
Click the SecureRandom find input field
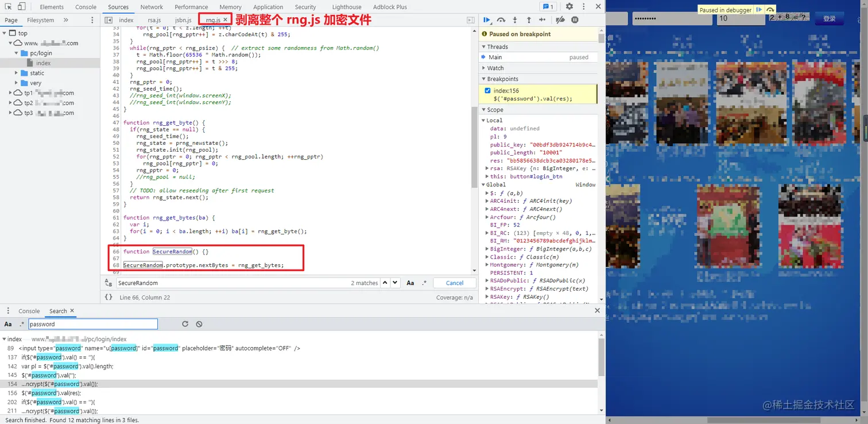tap(232, 283)
